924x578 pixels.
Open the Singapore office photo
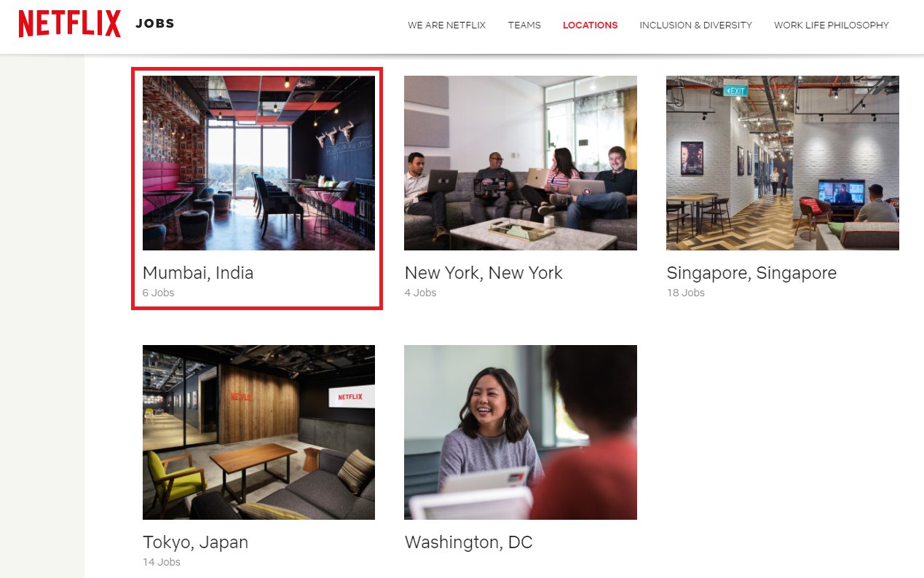pyautogui.click(x=783, y=163)
